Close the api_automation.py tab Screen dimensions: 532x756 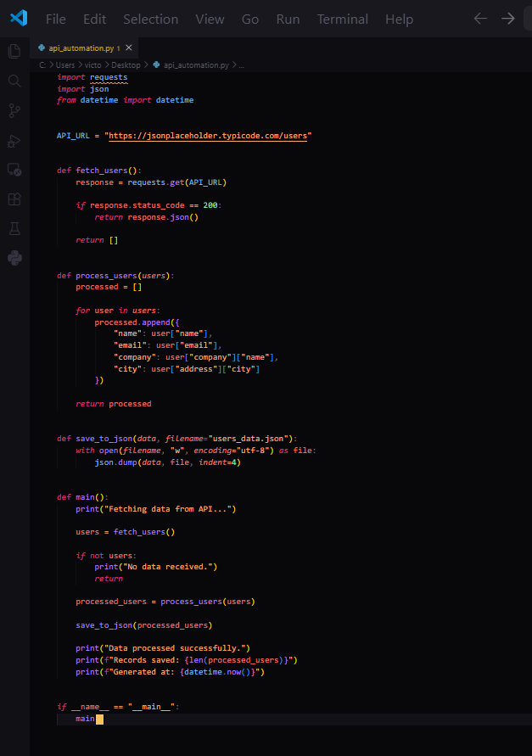tap(129, 48)
